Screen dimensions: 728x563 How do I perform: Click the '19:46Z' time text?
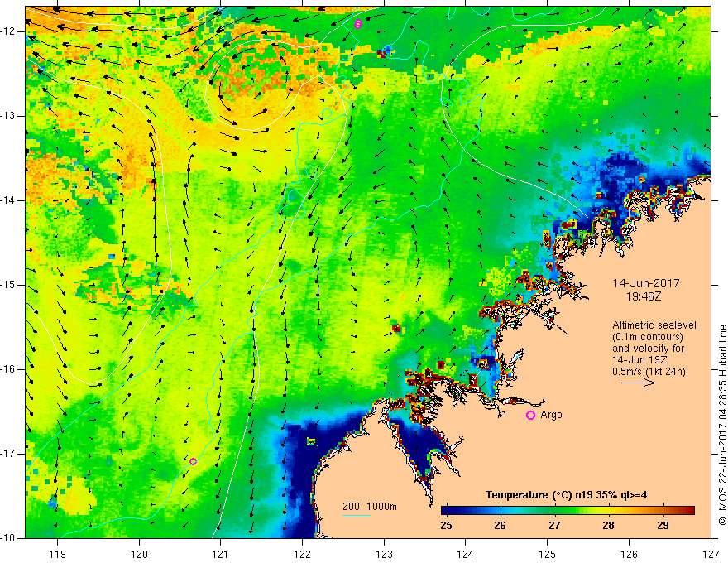point(644,296)
